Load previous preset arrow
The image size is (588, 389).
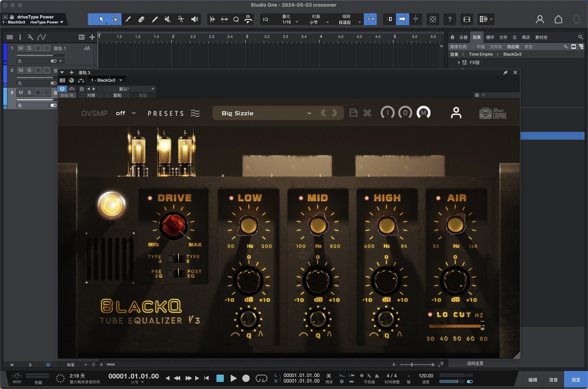[x=323, y=113]
